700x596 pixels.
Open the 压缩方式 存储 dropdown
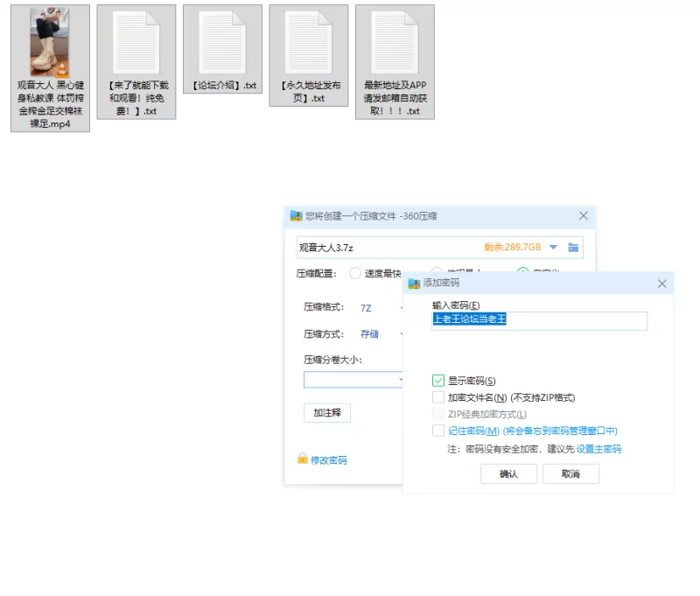[381, 334]
